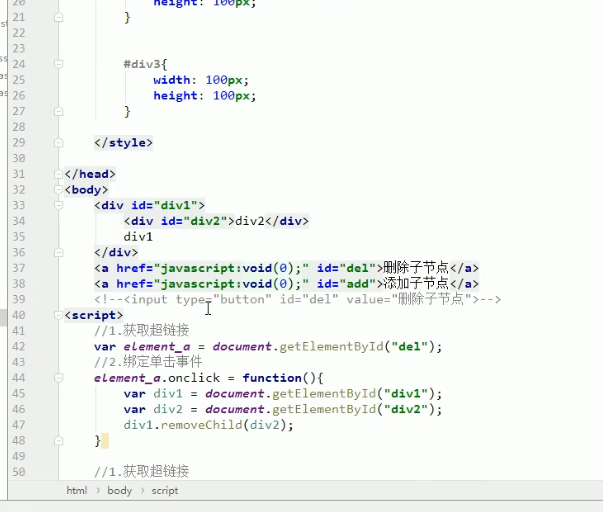
Task: Collapse the #div3 rule fold at line 24
Action: pos(58,64)
